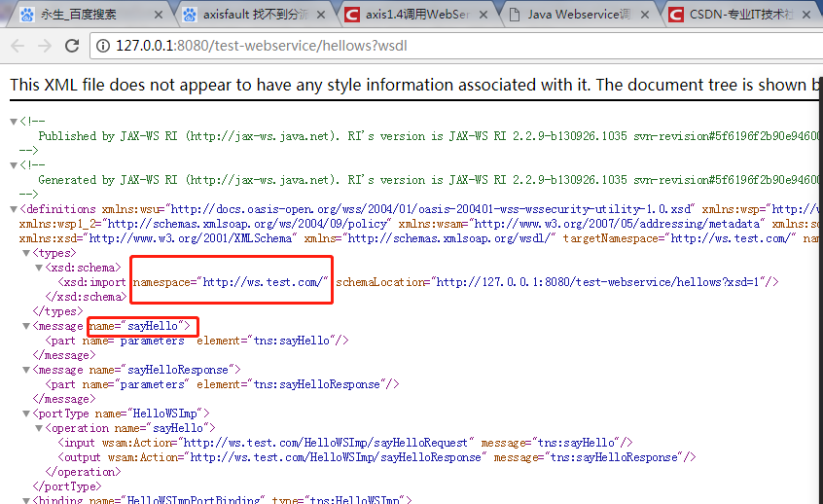Click Generated by JAX-WS RI comment line

click(429, 180)
